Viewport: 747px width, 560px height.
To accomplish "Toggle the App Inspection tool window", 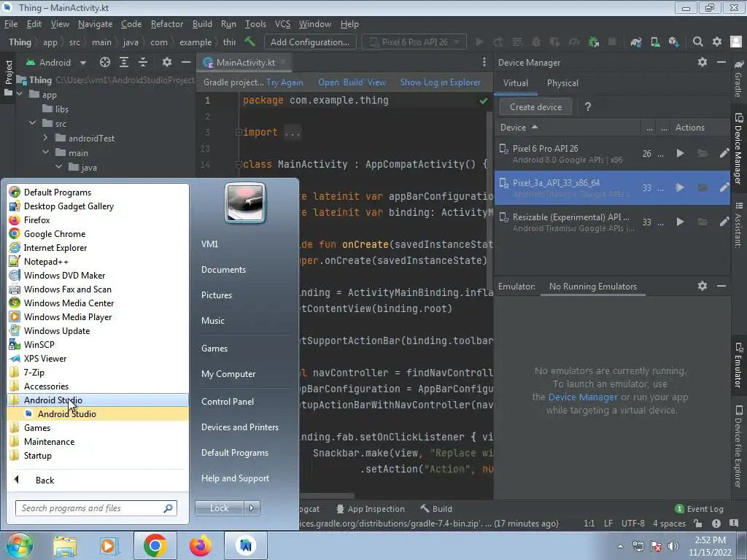I will [x=370, y=509].
